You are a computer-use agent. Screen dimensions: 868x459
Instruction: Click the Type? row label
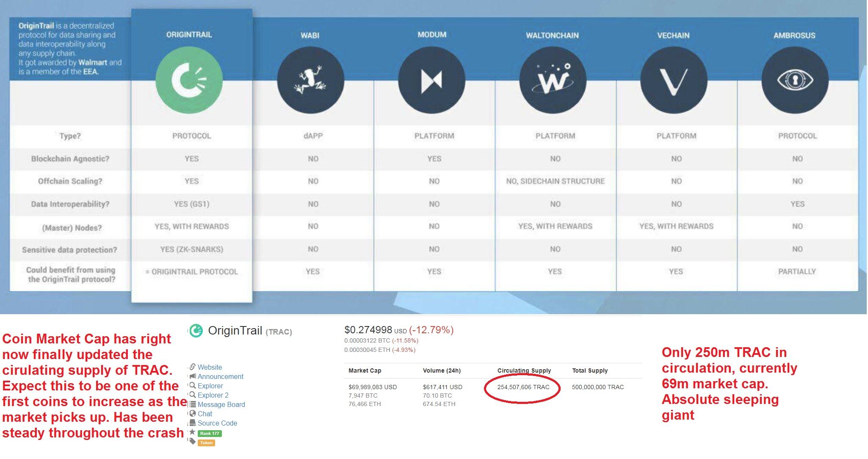pyautogui.click(x=70, y=136)
